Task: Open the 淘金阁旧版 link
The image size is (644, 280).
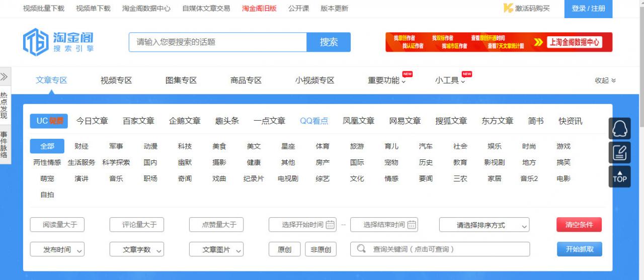Action: 259,9
